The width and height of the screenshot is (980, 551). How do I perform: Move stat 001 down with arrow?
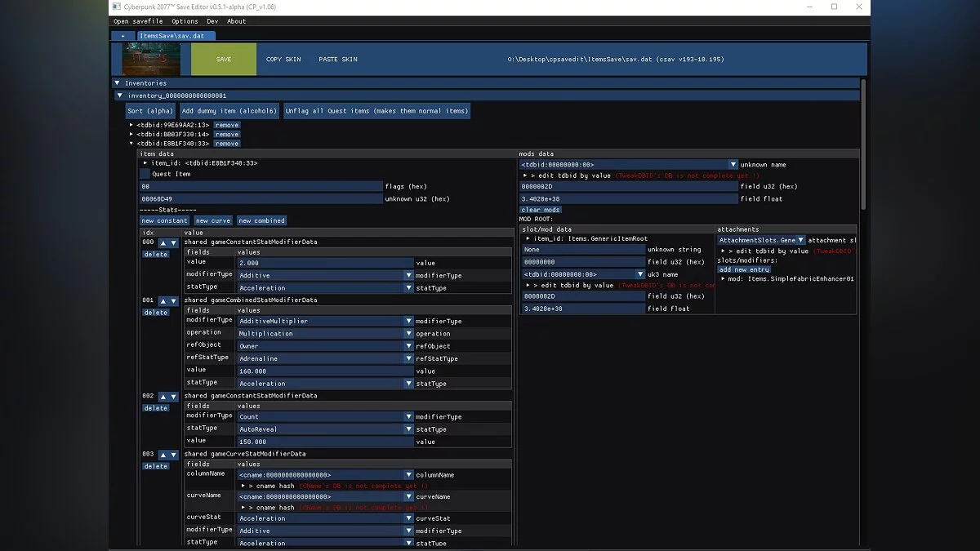[x=173, y=301]
